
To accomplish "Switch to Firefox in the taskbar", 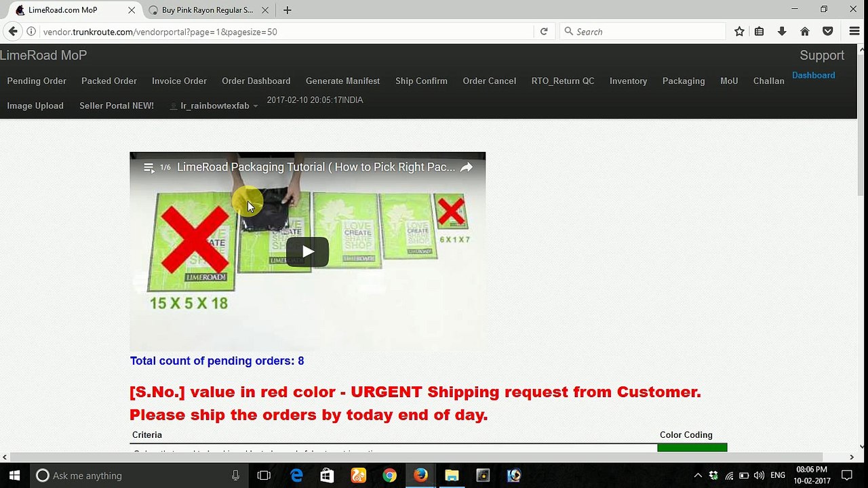I will click(x=420, y=475).
